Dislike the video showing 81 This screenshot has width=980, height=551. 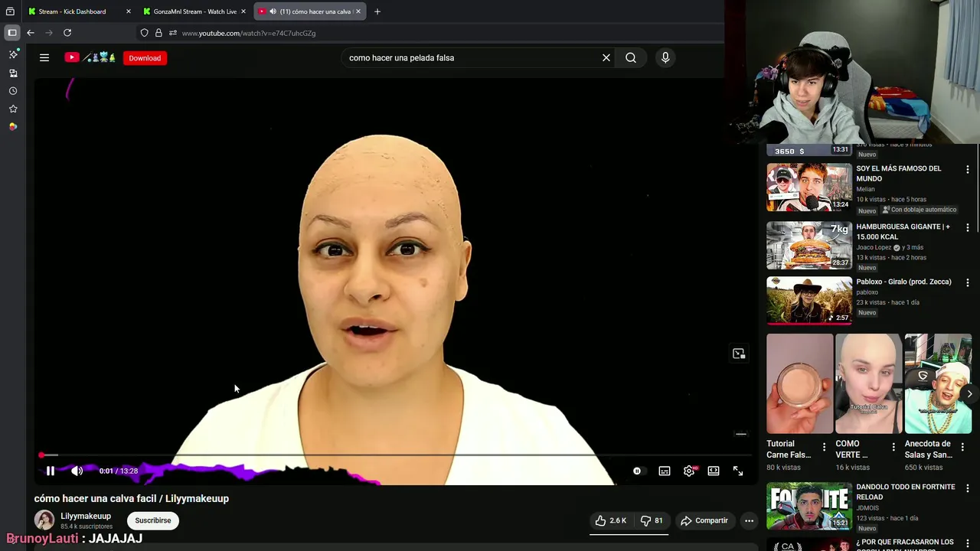point(652,520)
